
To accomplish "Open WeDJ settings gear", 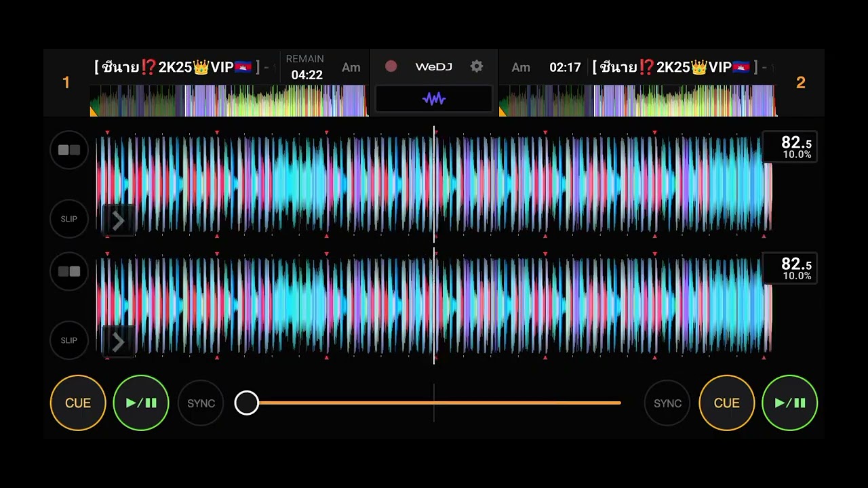I will pyautogui.click(x=477, y=66).
